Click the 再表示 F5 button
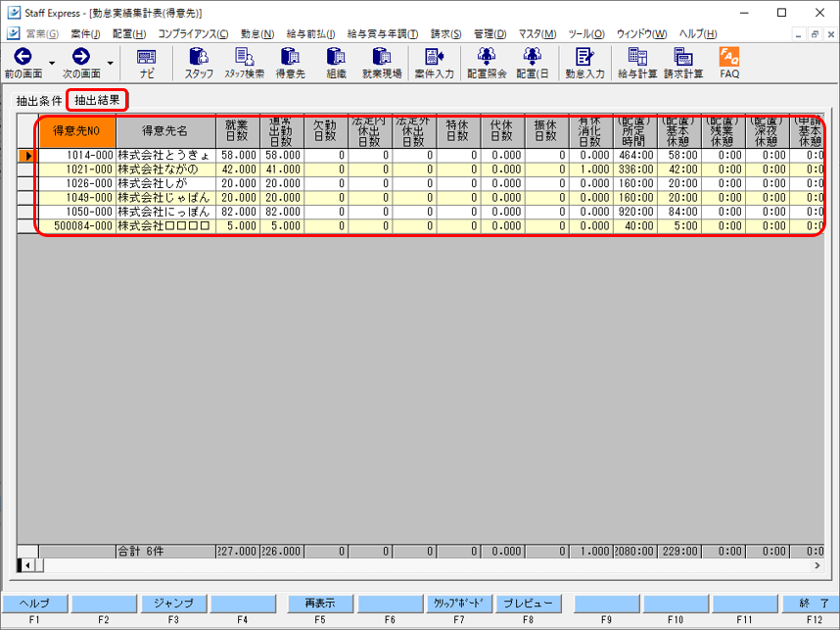840x630 pixels. [320, 604]
